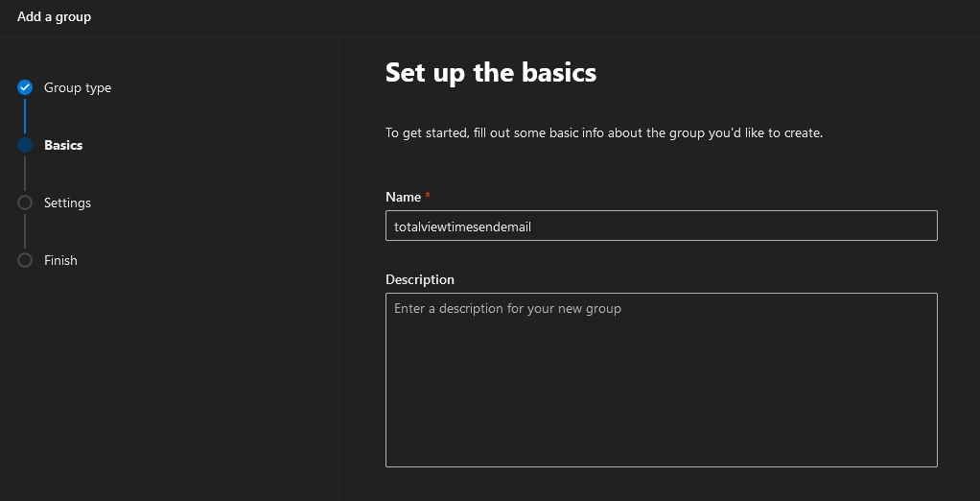Screen dimensions: 980x501
Task: Click the vertical divider beside the steps sidebar
Action: [x=338, y=269]
